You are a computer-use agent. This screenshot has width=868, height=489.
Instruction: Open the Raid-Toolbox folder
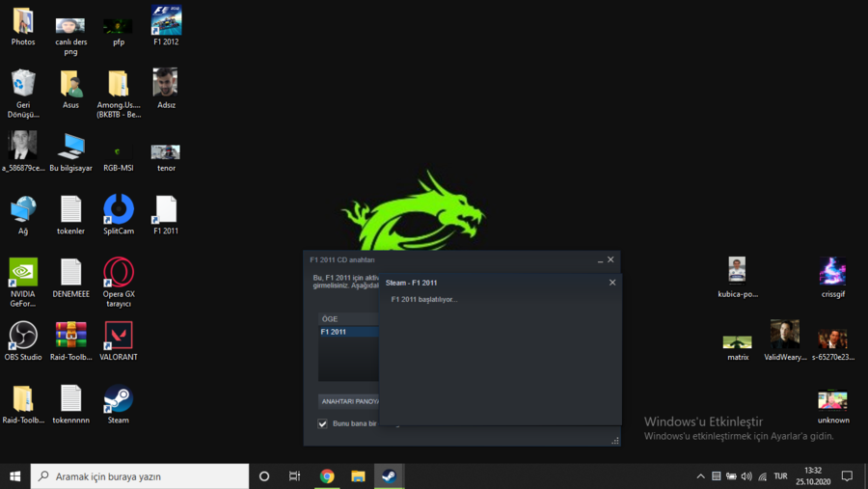click(23, 405)
